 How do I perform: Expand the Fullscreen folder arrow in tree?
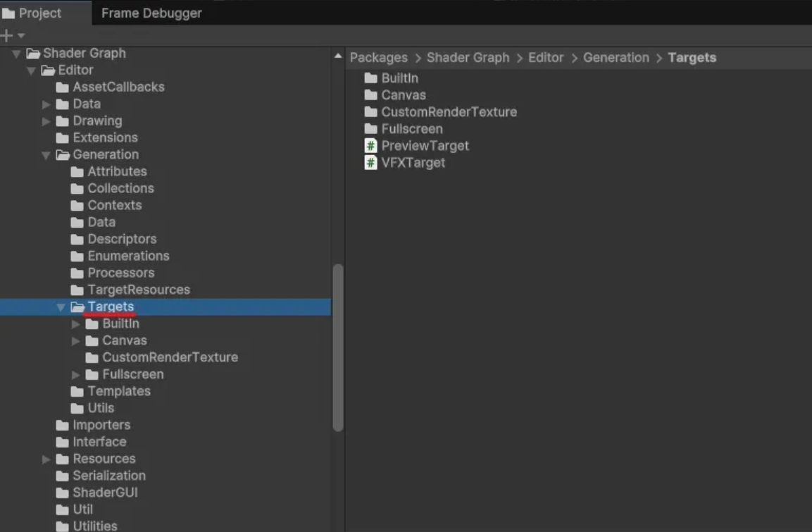click(x=75, y=375)
